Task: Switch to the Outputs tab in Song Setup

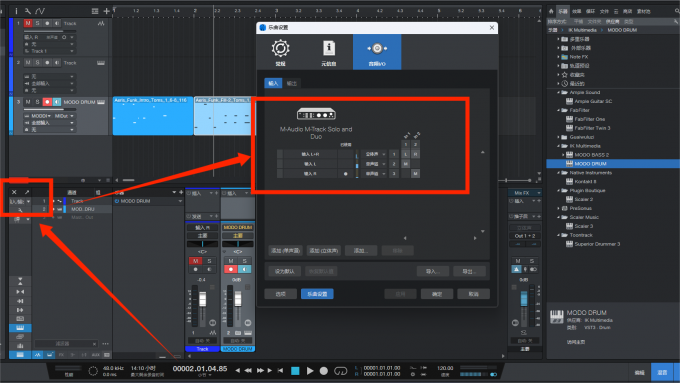Action: (292, 83)
